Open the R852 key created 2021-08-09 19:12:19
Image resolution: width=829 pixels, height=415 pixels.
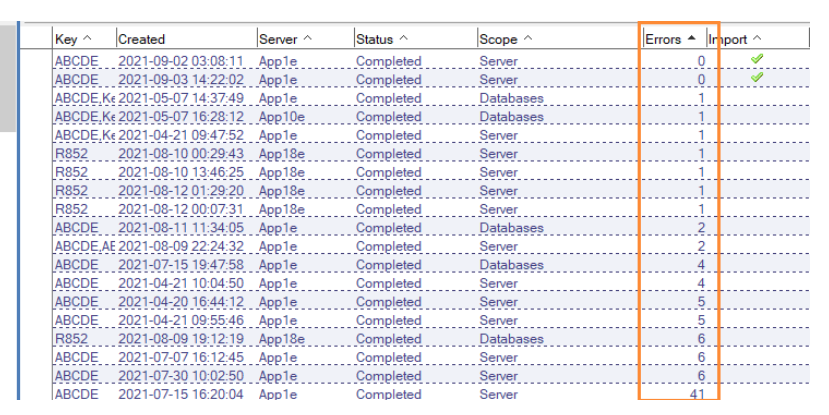point(70,339)
